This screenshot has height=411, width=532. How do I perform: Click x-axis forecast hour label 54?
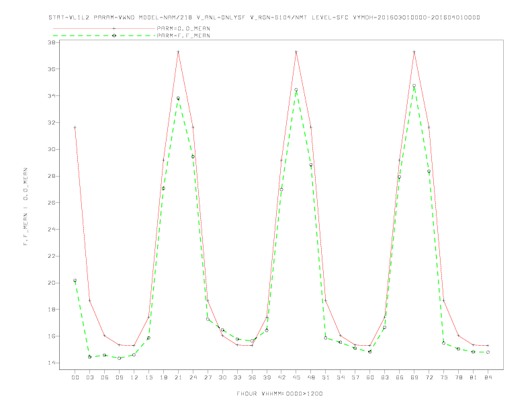pos(341,377)
